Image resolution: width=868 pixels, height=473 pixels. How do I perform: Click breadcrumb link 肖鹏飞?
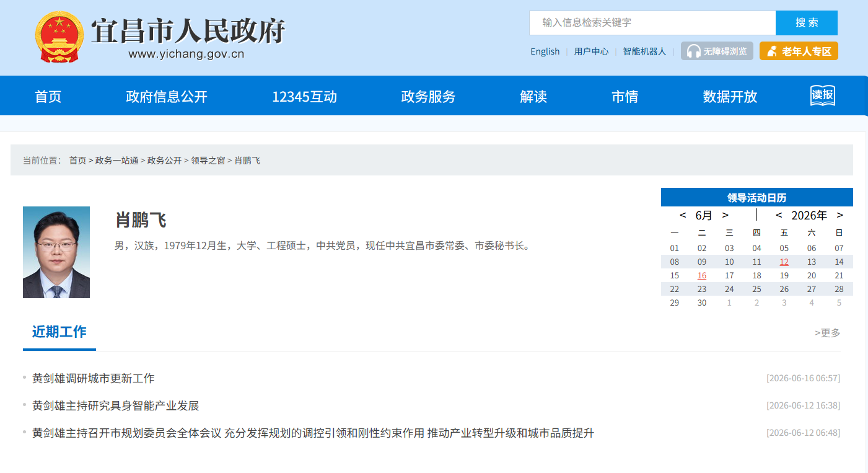[x=247, y=161]
